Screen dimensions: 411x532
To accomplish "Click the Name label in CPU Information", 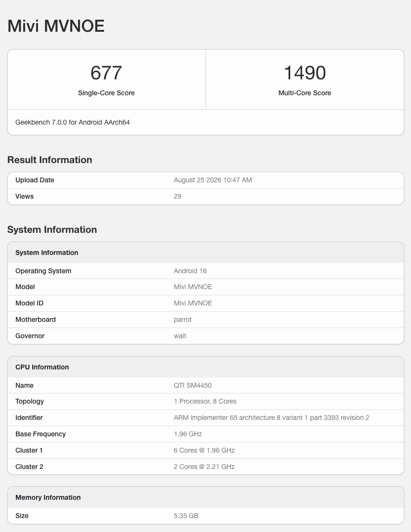I will (x=25, y=385).
